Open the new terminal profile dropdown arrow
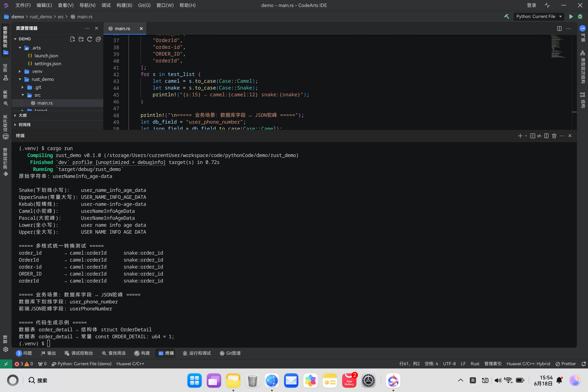 [526, 136]
